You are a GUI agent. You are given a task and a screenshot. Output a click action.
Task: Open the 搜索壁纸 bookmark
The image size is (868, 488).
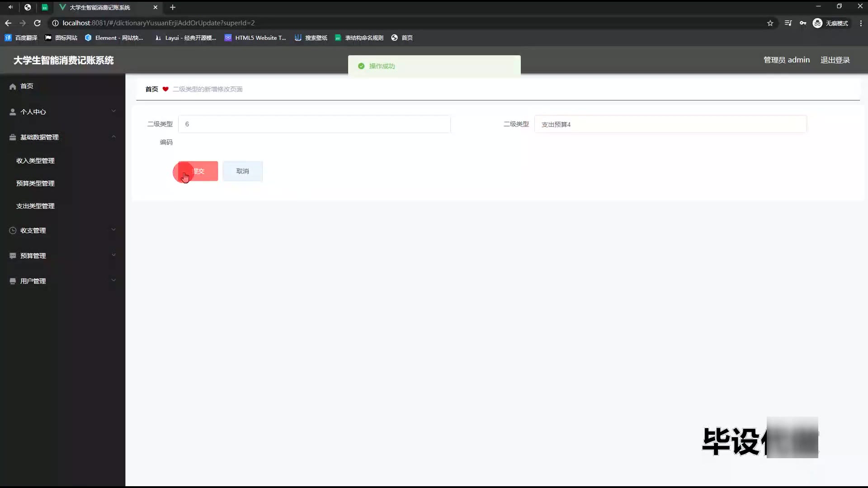pos(311,38)
